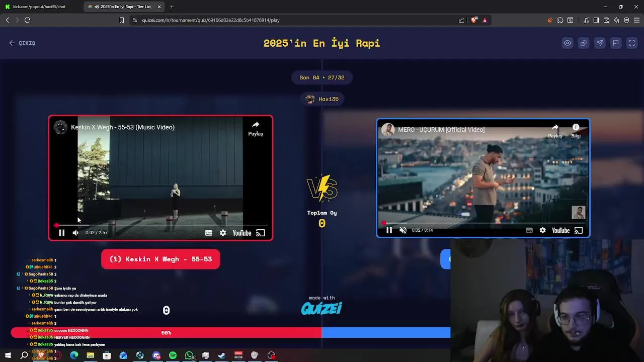Bookmark this page
The height and width of the screenshot is (362, 644).
coord(121,20)
